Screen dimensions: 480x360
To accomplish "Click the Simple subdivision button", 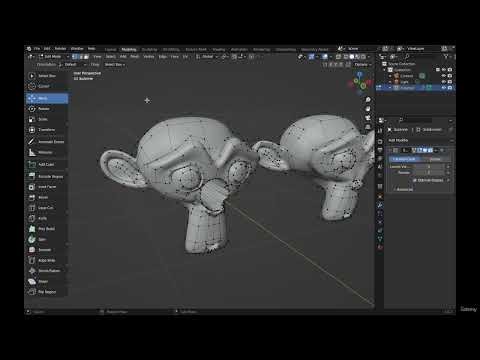I will point(435,159).
